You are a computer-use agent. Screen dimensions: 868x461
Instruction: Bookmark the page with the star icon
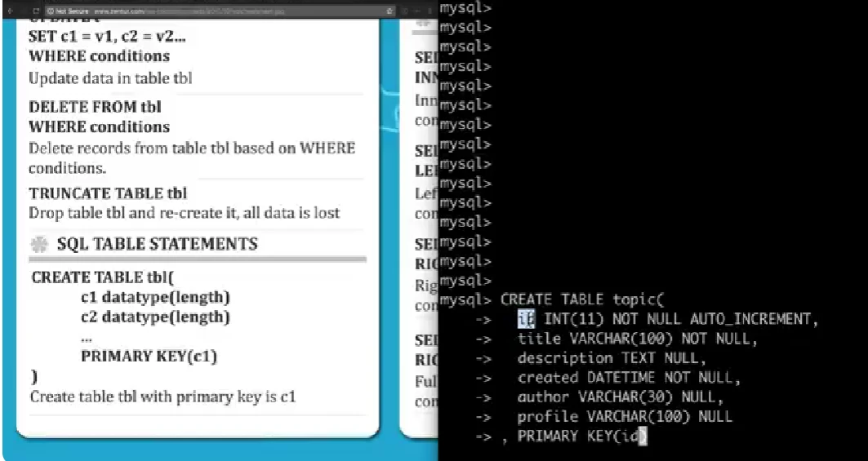pyautogui.click(x=390, y=11)
